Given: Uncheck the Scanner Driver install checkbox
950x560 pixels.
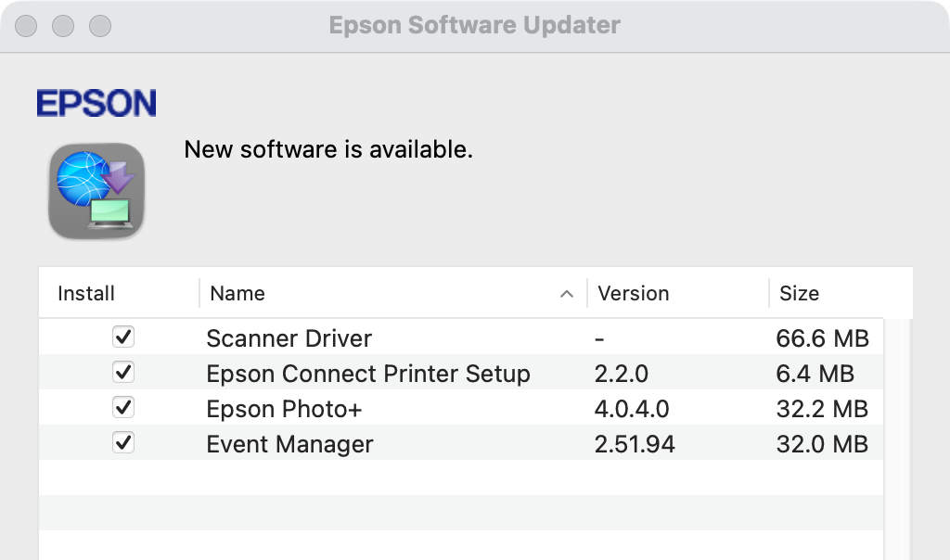Looking at the screenshot, I should pyautogui.click(x=124, y=338).
